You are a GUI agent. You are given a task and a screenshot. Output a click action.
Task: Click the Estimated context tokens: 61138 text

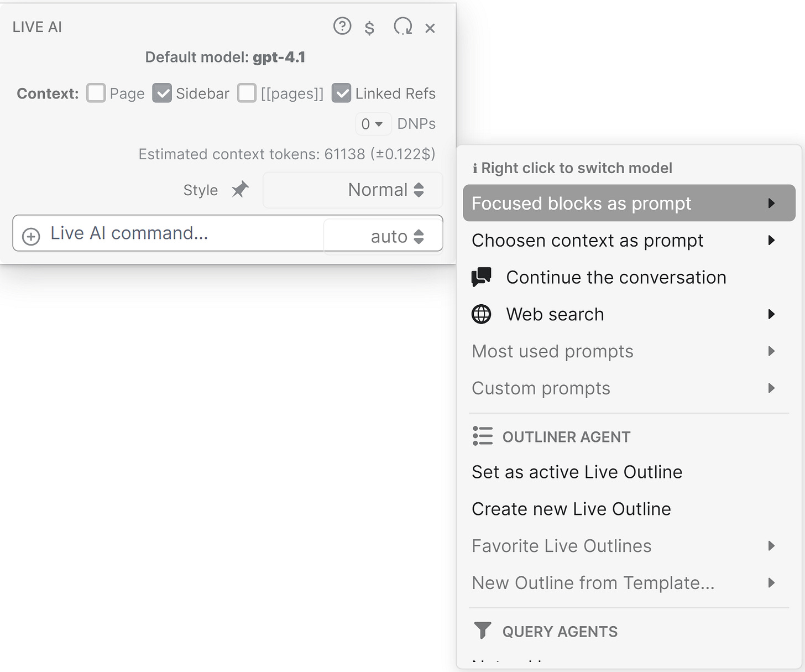[x=287, y=154]
